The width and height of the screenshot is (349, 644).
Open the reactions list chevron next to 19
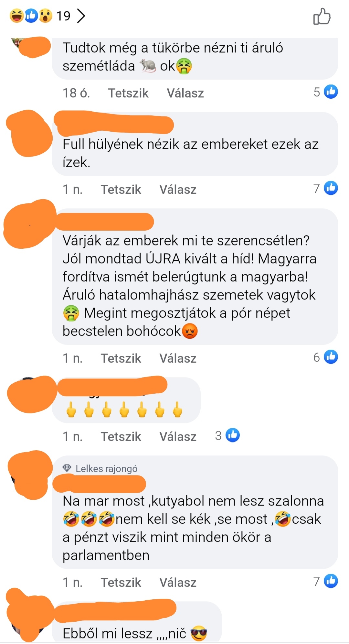click(81, 16)
